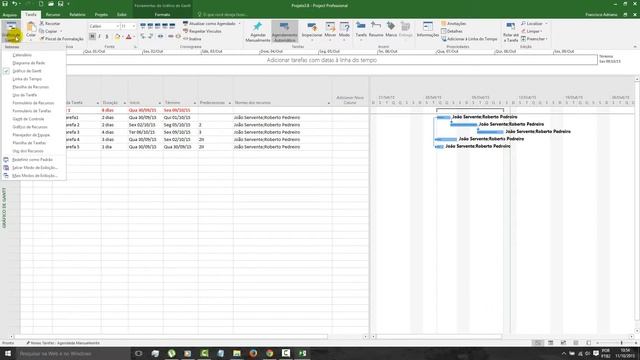Open Chrome from the taskbar
640x360 pixels.
269,353
